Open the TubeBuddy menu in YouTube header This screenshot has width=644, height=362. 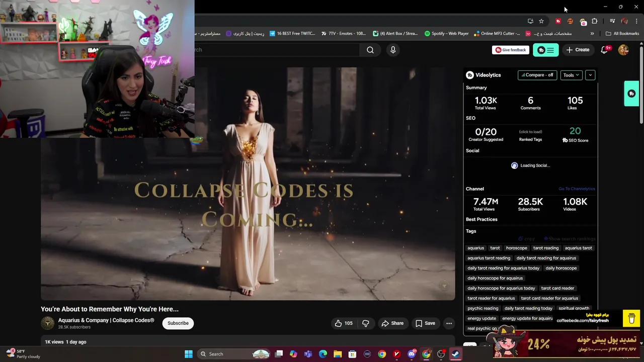click(x=546, y=50)
